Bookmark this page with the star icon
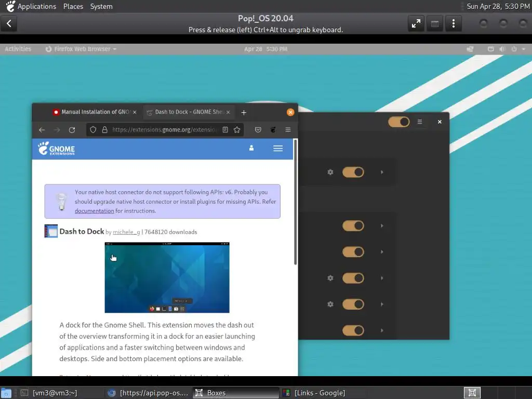 pyautogui.click(x=237, y=129)
